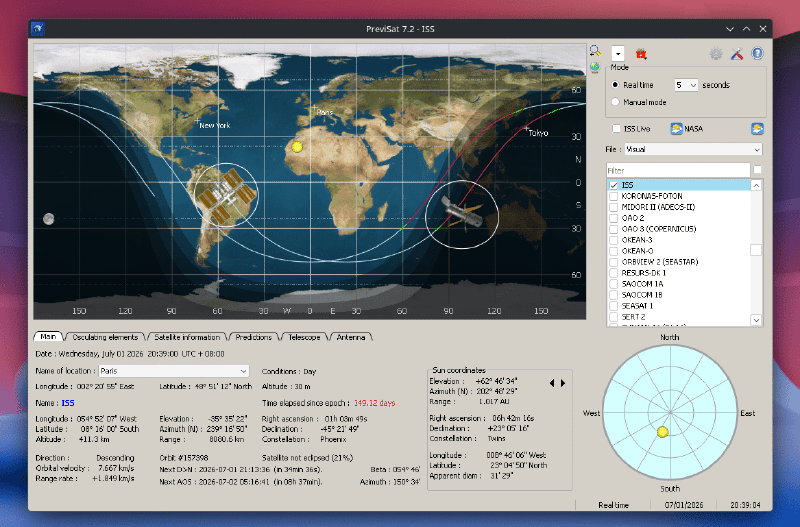Click the Filter input field
800x527 pixels.
click(x=678, y=170)
